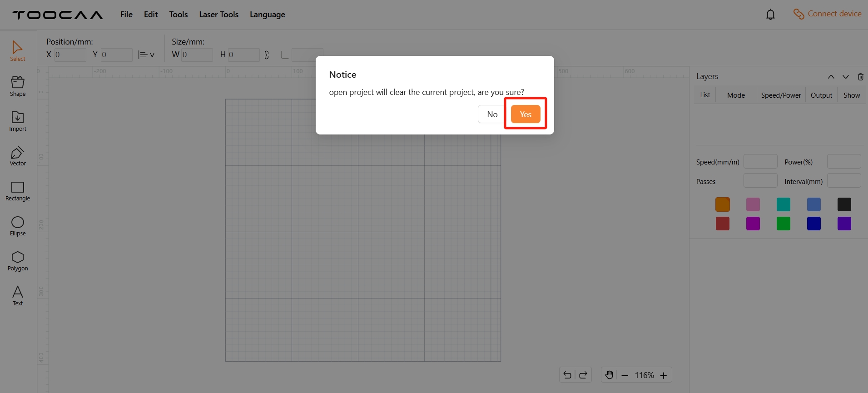Image resolution: width=868 pixels, height=393 pixels.
Task: Zoom out with the minus icon
Action: click(x=625, y=375)
